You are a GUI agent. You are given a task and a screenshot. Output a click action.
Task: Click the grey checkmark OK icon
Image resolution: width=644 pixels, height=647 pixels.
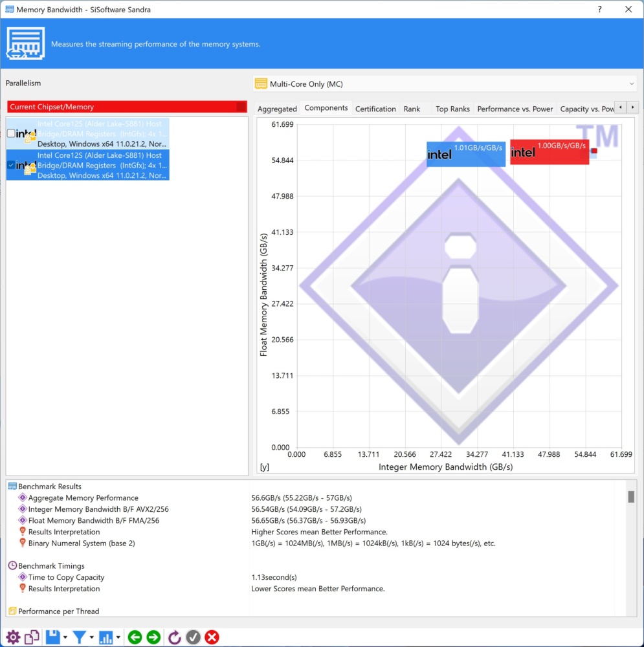point(193,637)
